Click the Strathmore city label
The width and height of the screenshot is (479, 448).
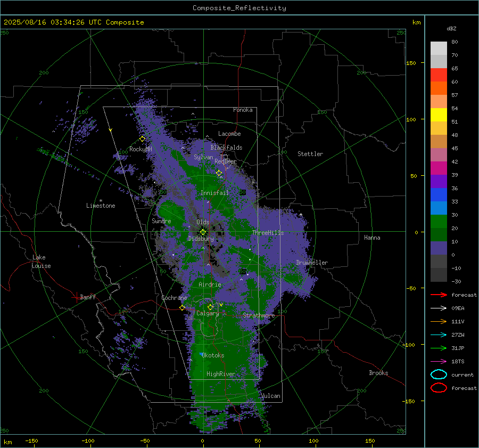tap(259, 315)
